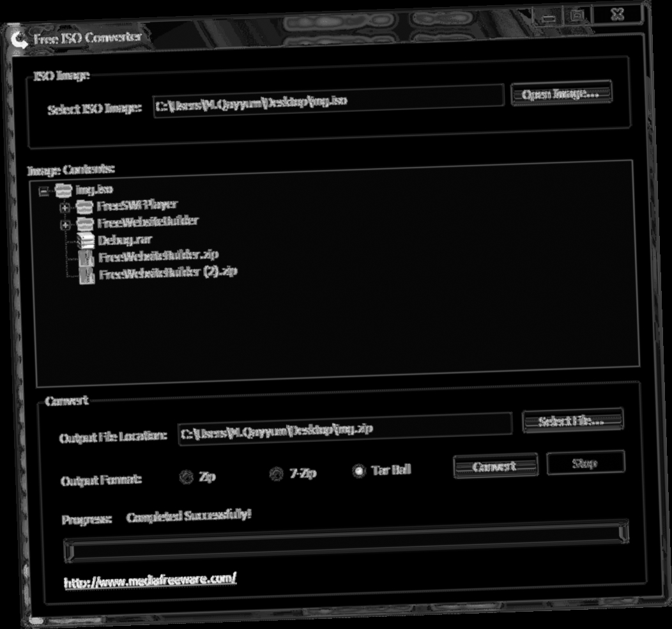Viewport: 672px width, 629px height.
Task: Click the Free ISO Converter titlebar icon
Action: click(x=20, y=40)
